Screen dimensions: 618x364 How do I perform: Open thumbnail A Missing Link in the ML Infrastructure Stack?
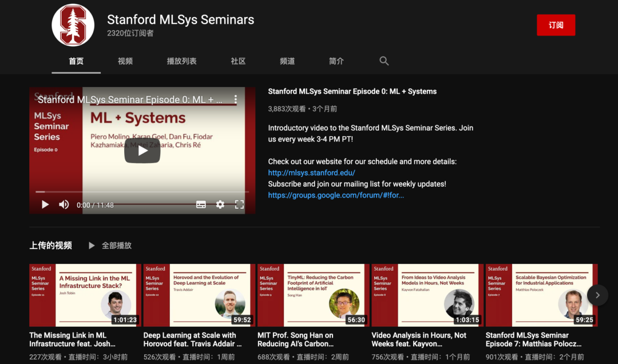85,295
